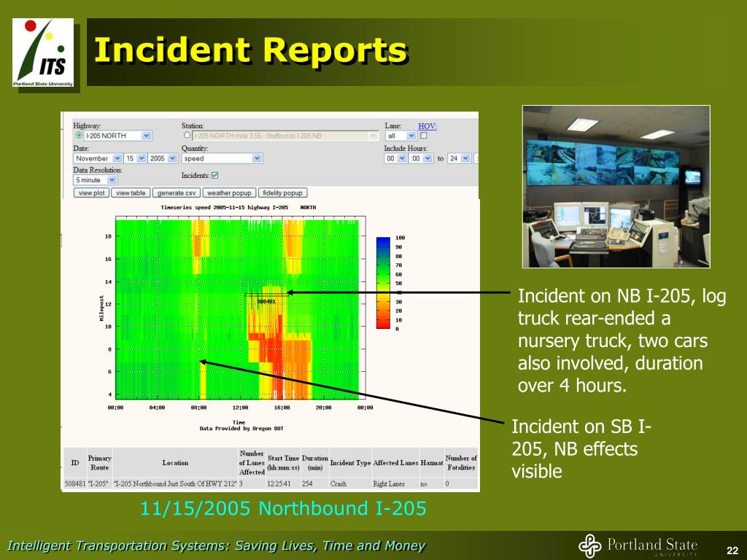Open the Lane all dropdown

click(x=400, y=136)
